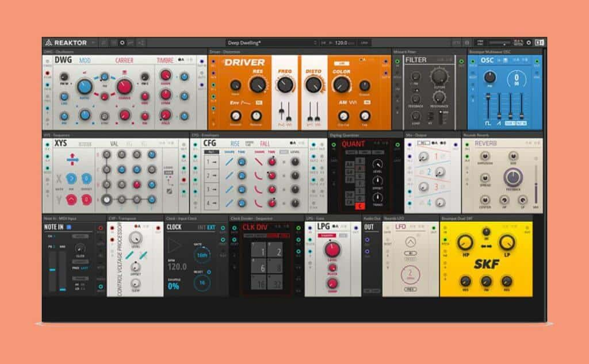The width and height of the screenshot is (589, 364).
Task: Click stage 1 button in CFG envelope
Action: 211,163
